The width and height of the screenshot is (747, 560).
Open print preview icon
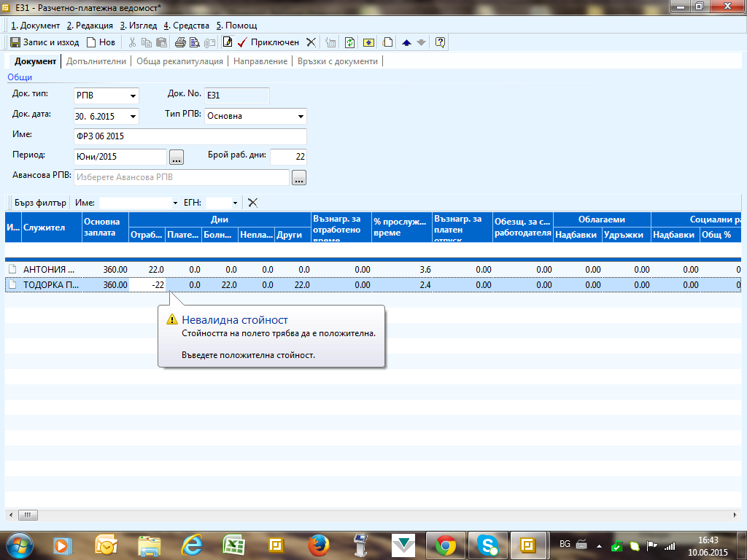click(194, 42)
